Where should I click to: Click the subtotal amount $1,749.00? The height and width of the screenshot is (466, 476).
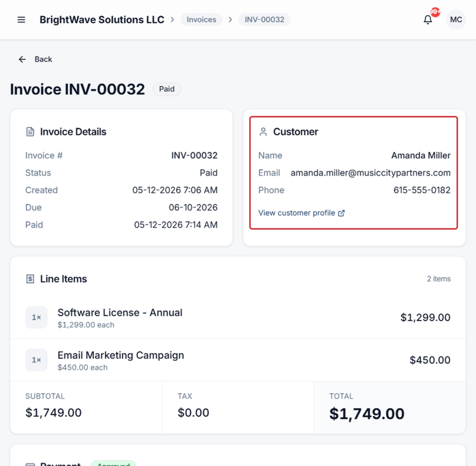[53, 413]
